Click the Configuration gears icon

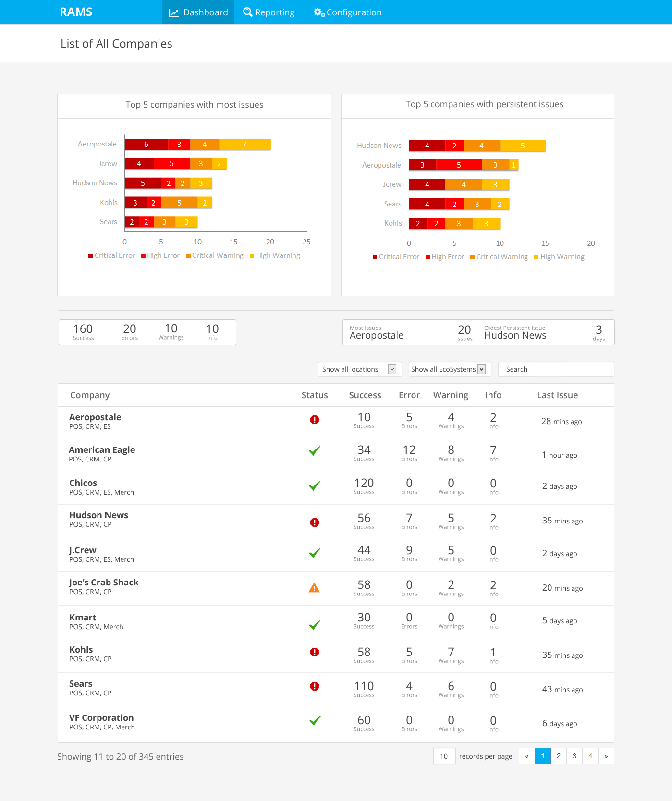[x=319, y=12]
